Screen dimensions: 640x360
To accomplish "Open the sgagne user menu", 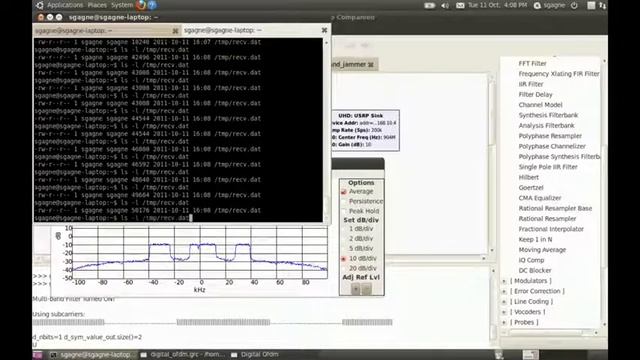I will tap(549, 5).
